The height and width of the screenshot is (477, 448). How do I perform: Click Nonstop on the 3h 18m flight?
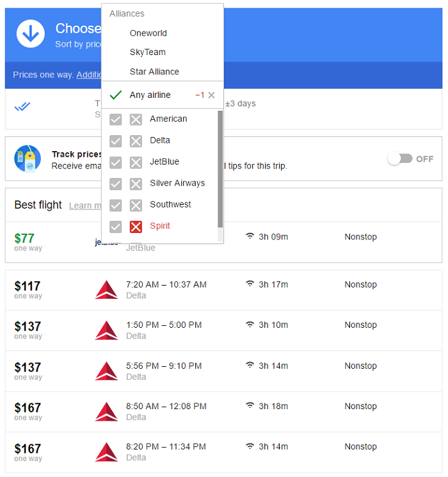[x=360, y=406]
